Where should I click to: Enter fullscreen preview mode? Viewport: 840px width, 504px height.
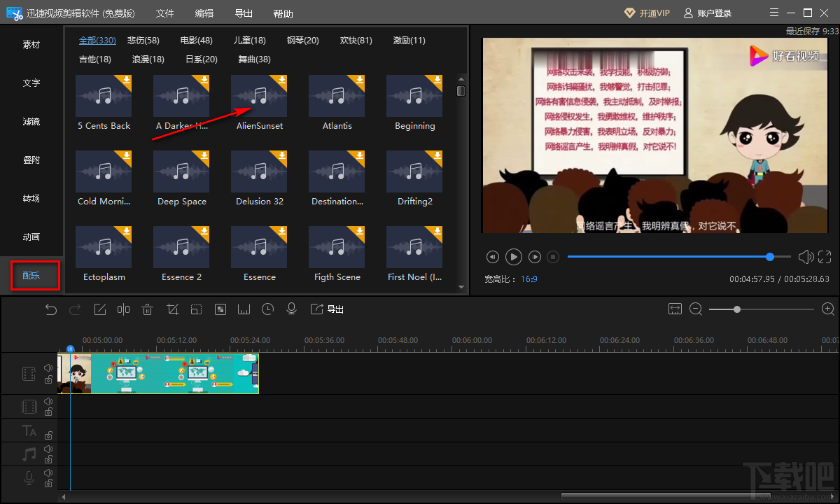click(825, 257)
